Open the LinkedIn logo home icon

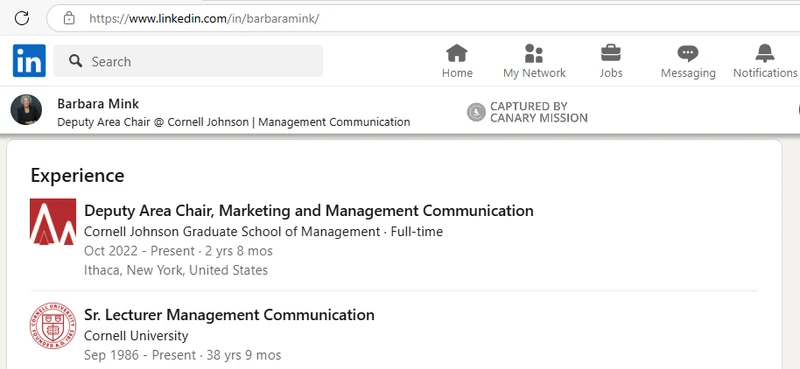tap(29, 61)
